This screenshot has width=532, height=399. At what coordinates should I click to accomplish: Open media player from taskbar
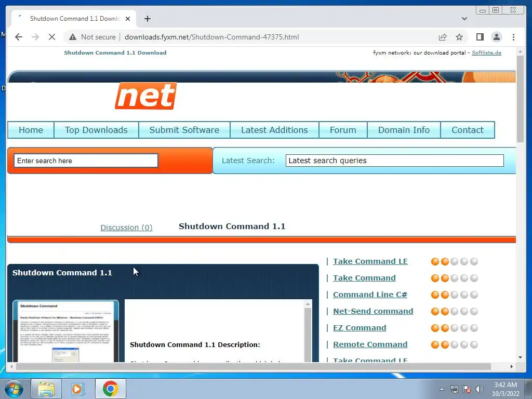[x=77, y=389]
